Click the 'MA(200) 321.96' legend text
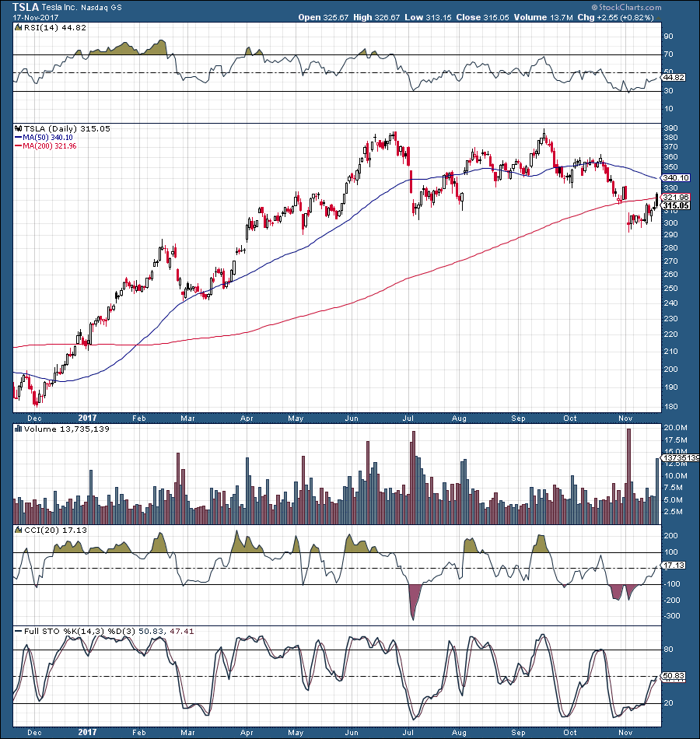The height and width of the screenshot is (739, 700). tap(50, 146)
